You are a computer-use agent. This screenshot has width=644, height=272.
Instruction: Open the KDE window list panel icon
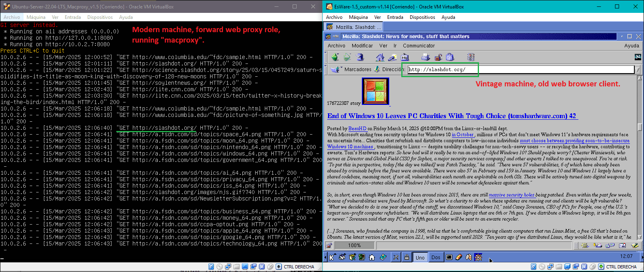(x=342, y=257)
